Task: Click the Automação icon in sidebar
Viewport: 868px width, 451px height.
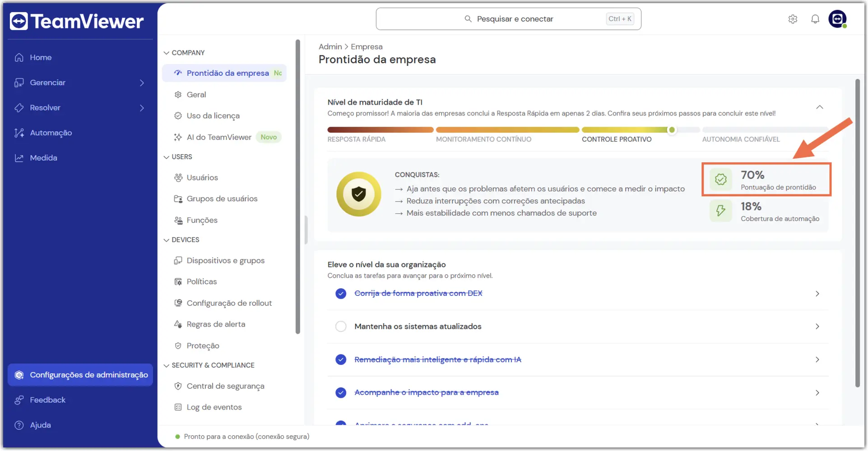Action: pos(19,133)
